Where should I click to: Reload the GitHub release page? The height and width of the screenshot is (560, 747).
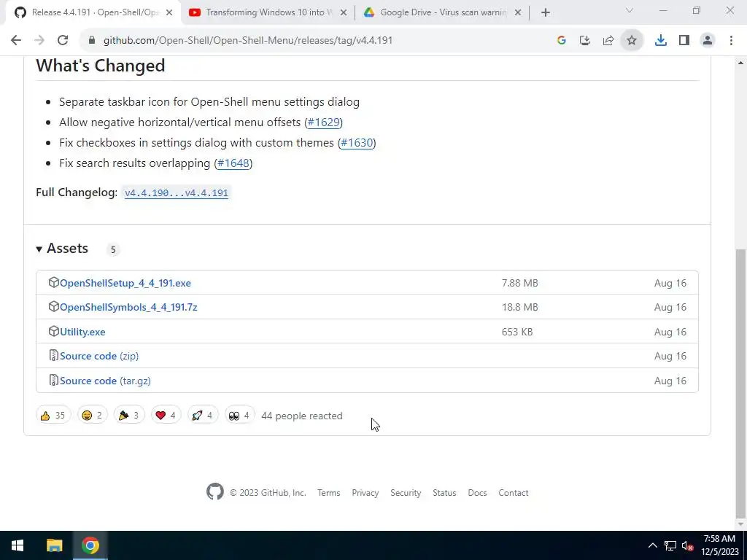click(63, 41)
